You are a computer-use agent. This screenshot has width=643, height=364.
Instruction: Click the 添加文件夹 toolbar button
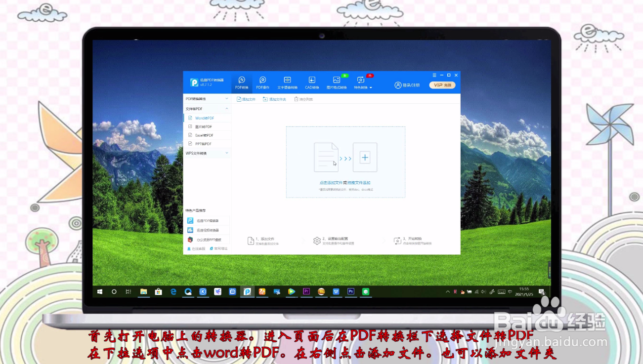click(275, 99)
